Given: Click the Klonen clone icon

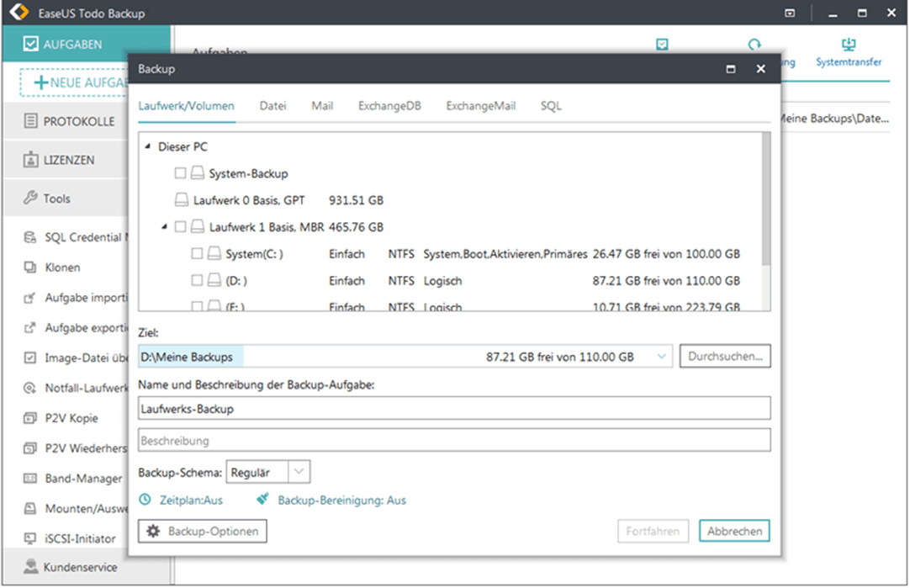Looking at the screenshot, I should click(29, 267).
